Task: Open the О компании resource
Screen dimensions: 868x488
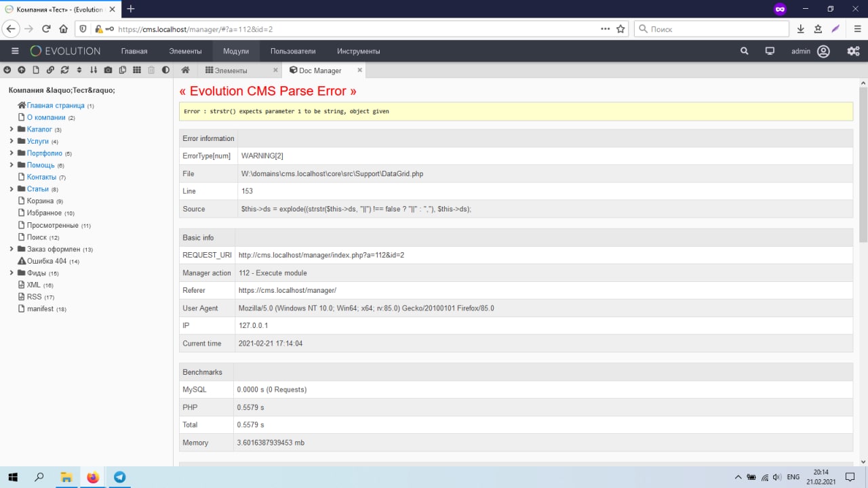Action: pyautogui.click(x=46, y=117)
